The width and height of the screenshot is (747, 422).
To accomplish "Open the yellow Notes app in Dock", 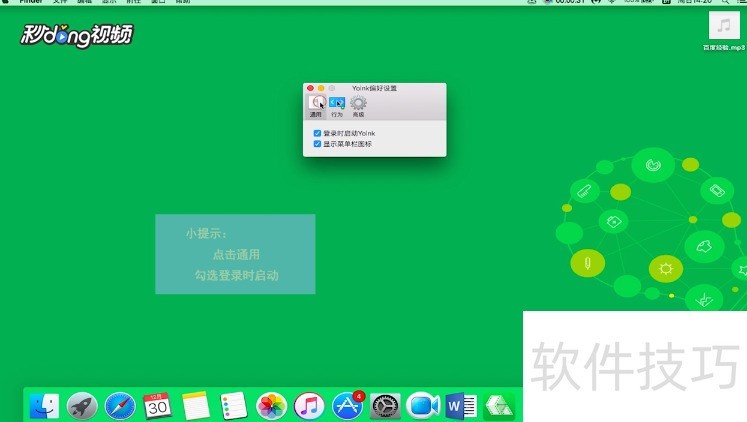I will point(195,406).
